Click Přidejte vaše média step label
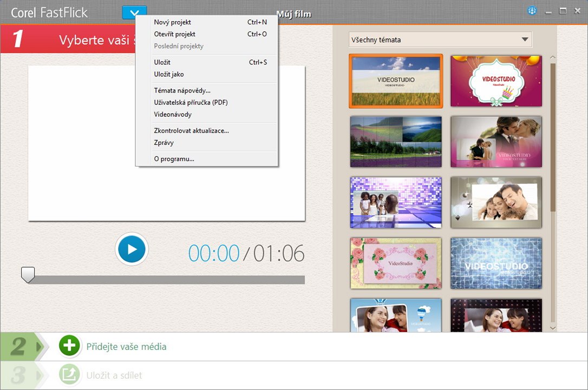Viewport: 588px width, 390px height. [126, 347]
